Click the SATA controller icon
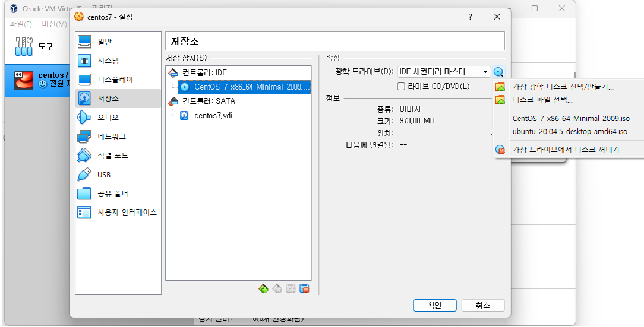 point(173,101)
